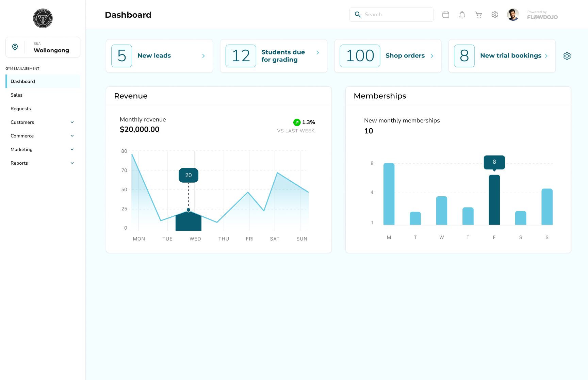Focus the Search input field
This screenshot has height=380, width=588.
(x=391, y=15)
